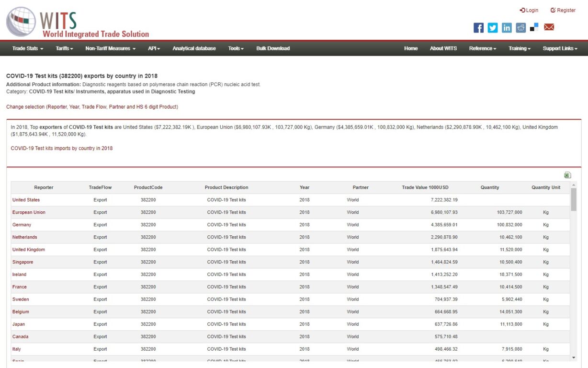The height and width of the screenshot is (368, 588).
Task: Open the LinkedIn share icon
Action: [507, 28]
